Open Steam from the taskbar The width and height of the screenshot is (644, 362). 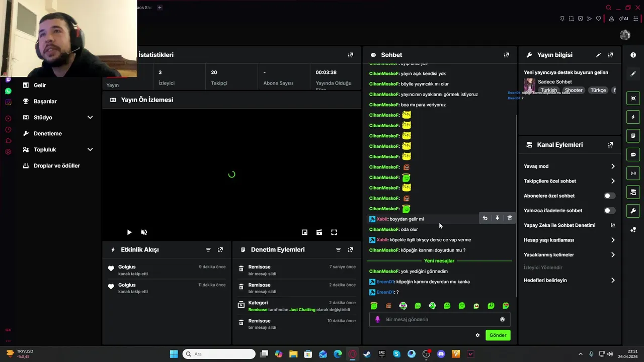pyautogui.click(x=367, y=354)
